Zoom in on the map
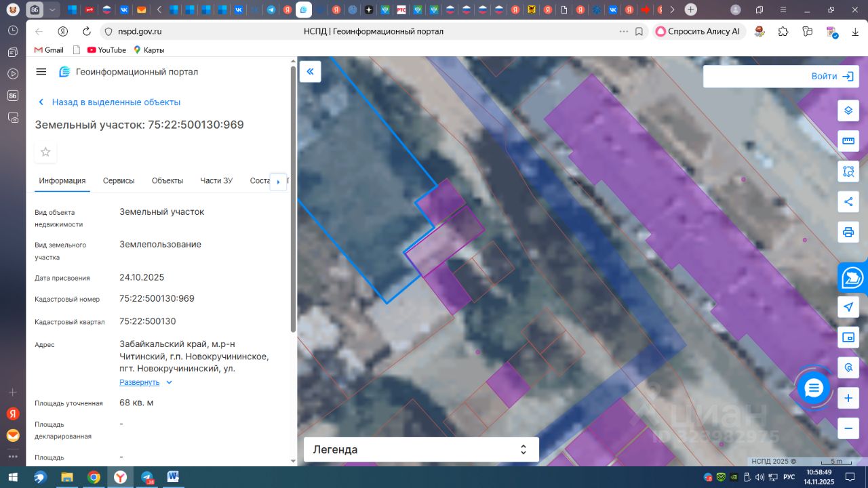Image resolution: width=868 pixels, height=488 pixels. pos(848,399)
